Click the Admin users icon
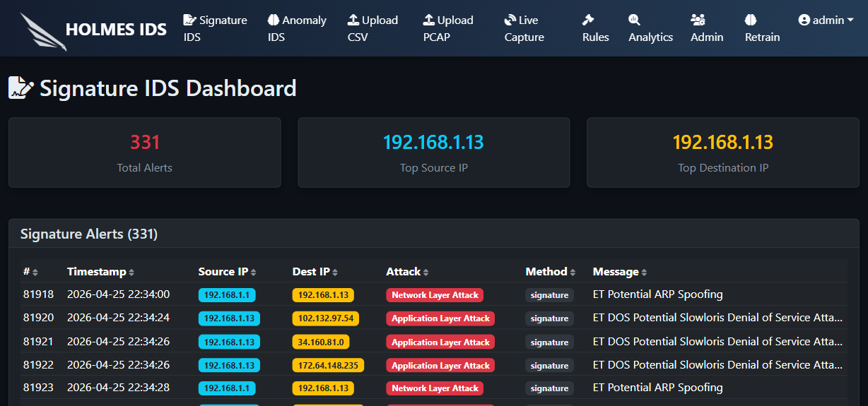 click(698, 20)
